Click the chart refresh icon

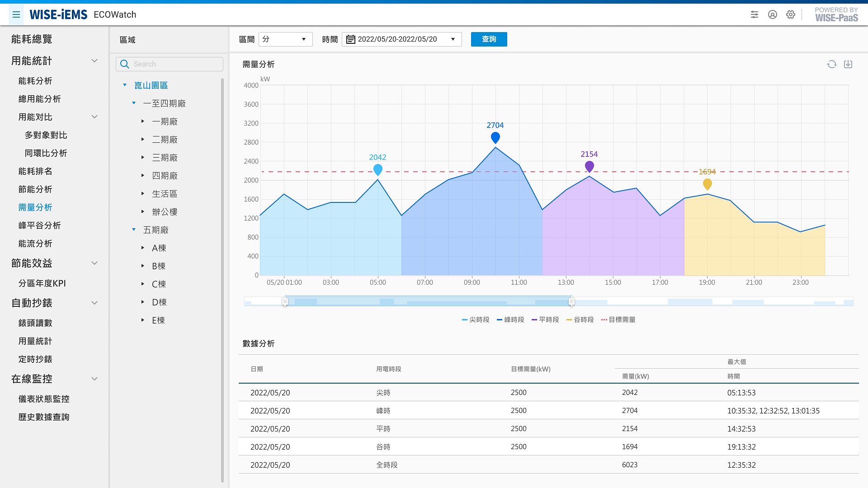coord(831,64)
